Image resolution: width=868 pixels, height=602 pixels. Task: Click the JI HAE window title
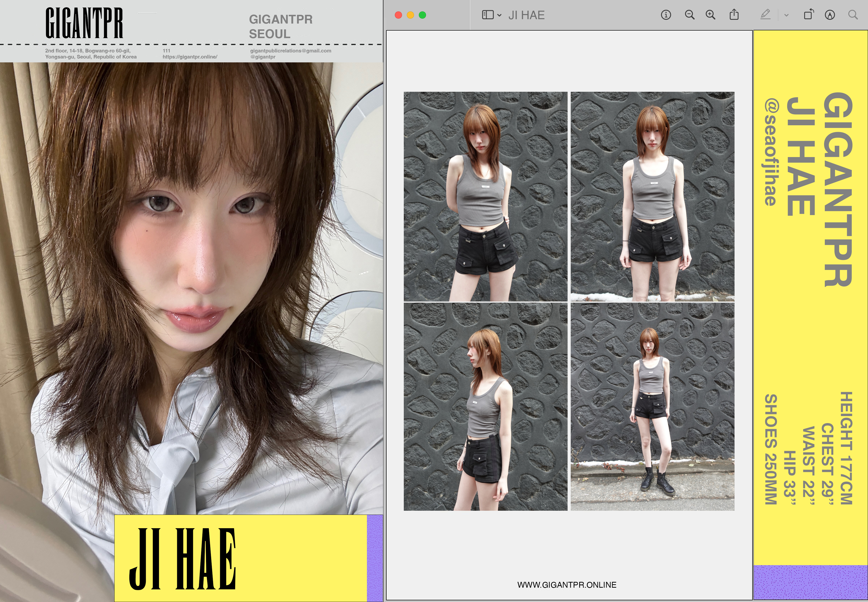click(x=526, y=15)
